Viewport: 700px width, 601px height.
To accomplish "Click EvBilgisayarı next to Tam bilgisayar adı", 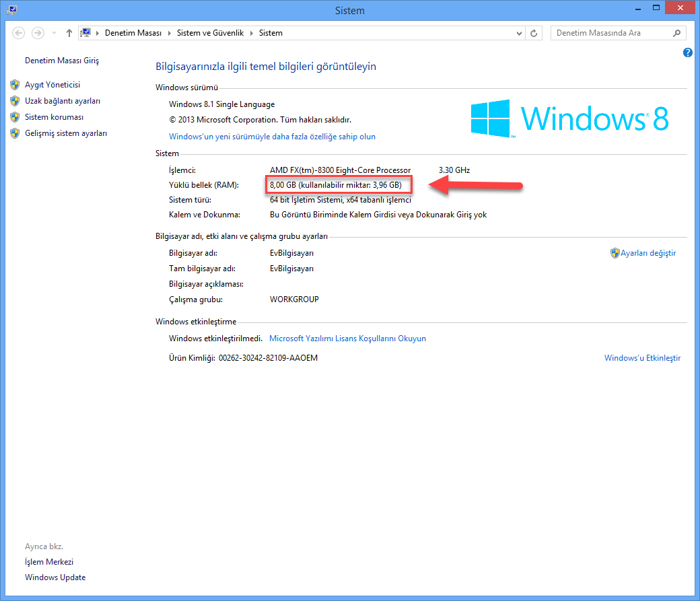I will click(291, 269).
